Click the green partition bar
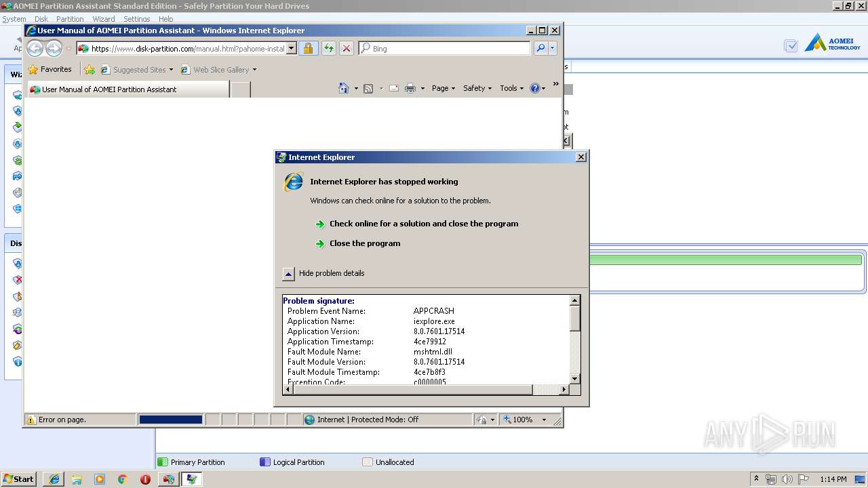 (x=726, y=260)
